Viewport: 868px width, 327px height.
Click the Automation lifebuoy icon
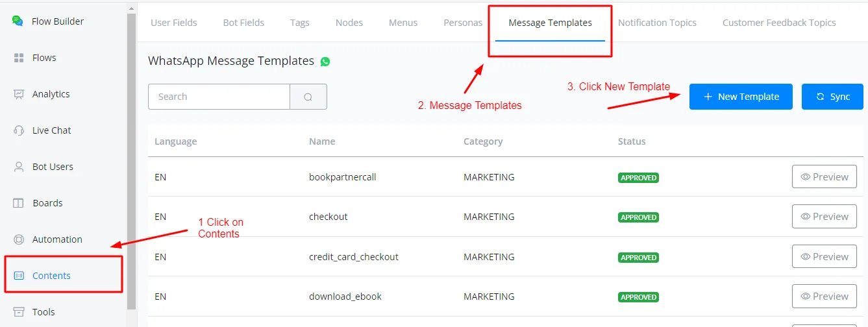[x=19, y=239]
